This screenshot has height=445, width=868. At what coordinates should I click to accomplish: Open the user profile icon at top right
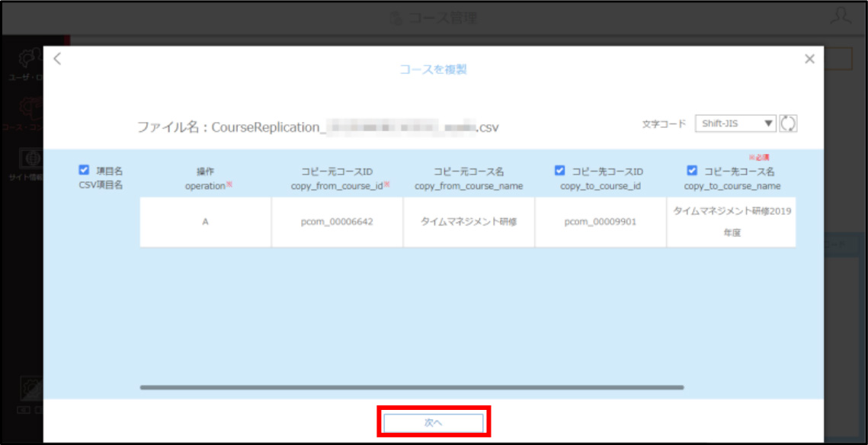(x=841, y=18)
